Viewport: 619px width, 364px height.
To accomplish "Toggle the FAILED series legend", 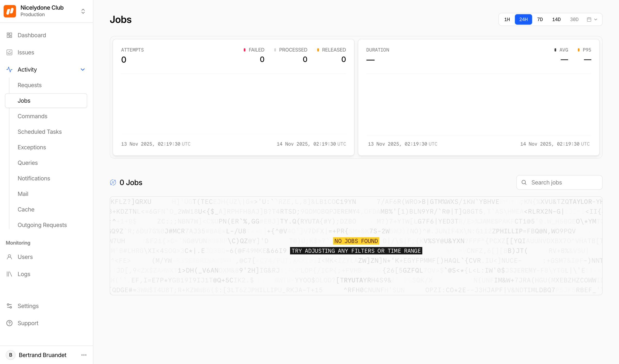I will pos(254,50).
